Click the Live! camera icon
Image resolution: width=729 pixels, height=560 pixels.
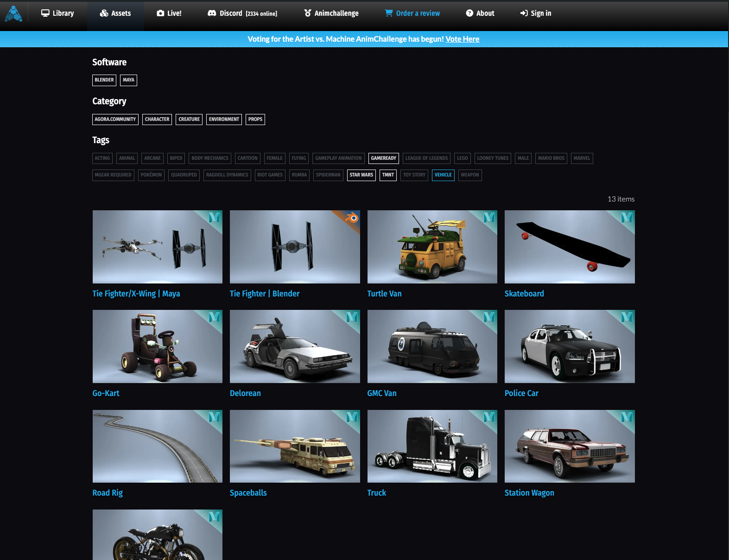click(160, 13)
